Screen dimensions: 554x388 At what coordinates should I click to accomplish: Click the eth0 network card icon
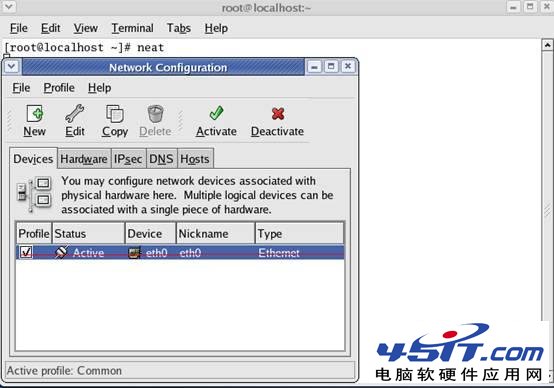pyautogui.click(x=134, y=253)
